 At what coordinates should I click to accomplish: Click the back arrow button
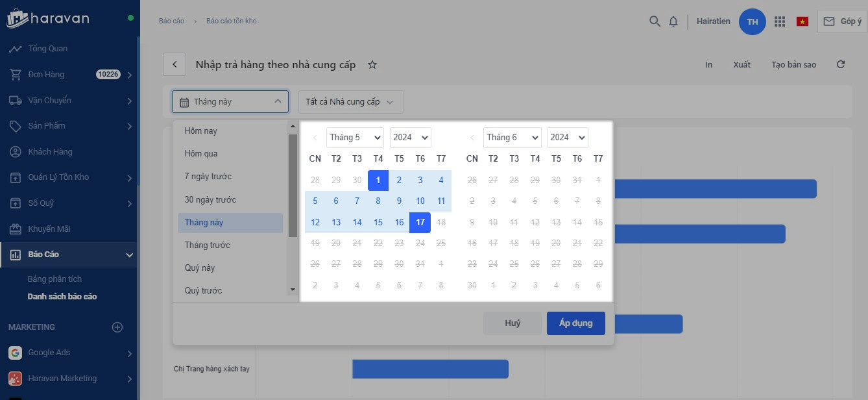pos(175,65)
